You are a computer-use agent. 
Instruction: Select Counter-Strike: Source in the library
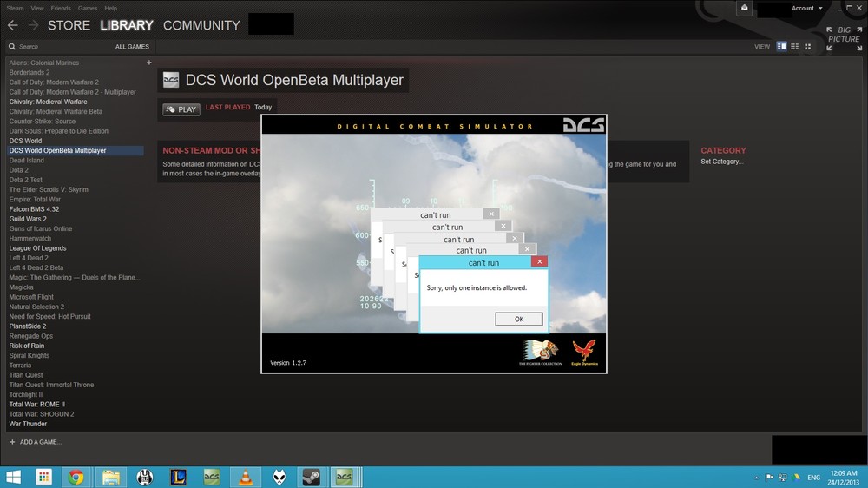tap(42, 122)
